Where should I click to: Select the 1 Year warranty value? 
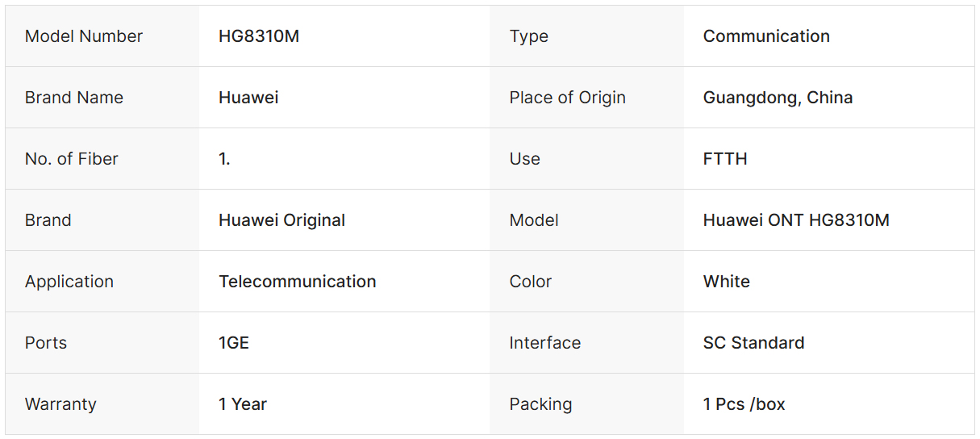pos(243,404)
